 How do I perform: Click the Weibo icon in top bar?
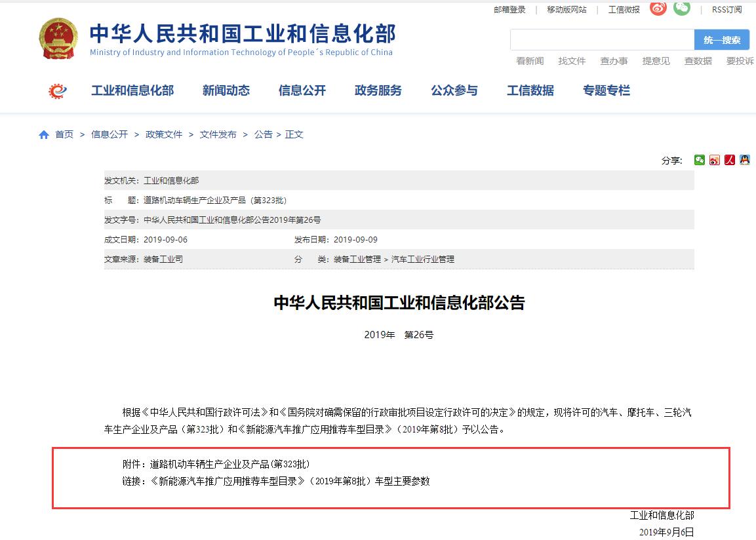(658, 9)
